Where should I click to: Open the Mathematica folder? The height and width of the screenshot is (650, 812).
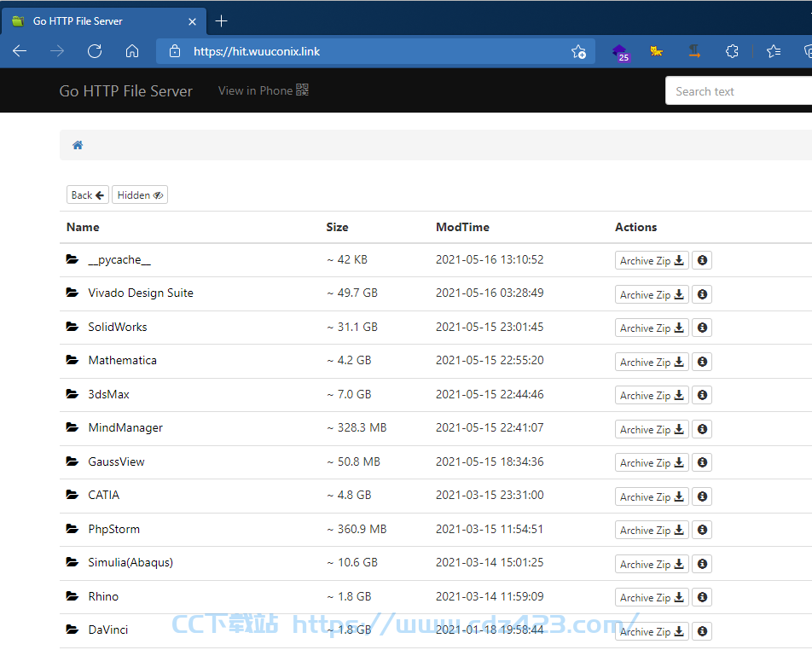point(122,360)
